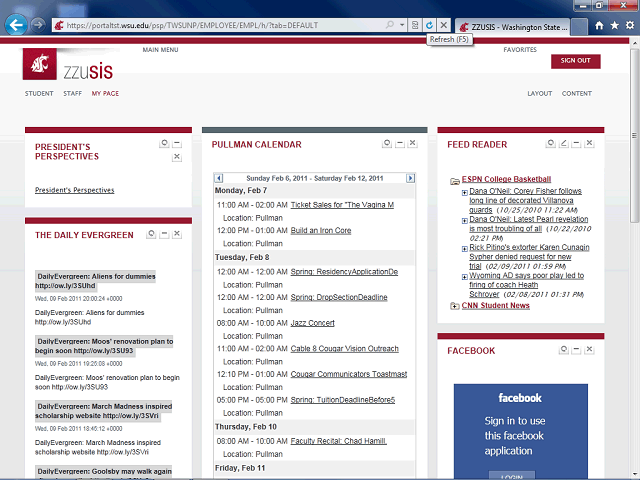
Task: Open the President's Perspectives link
Action: click(x=75, y=190)
